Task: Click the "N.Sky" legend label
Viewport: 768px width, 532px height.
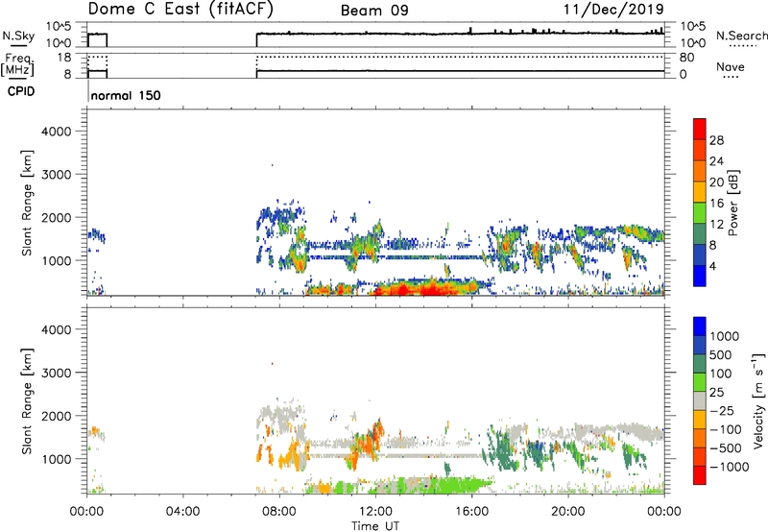Action: 18,36
